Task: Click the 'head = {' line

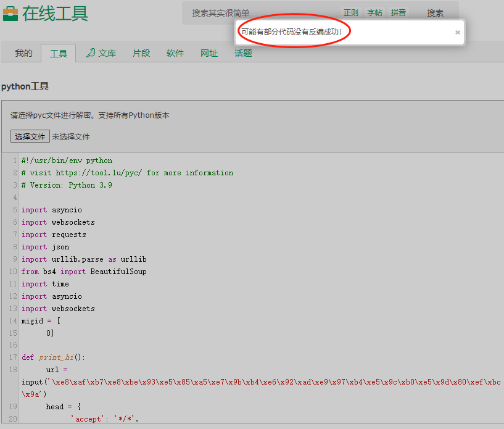Action: [64, 407]
